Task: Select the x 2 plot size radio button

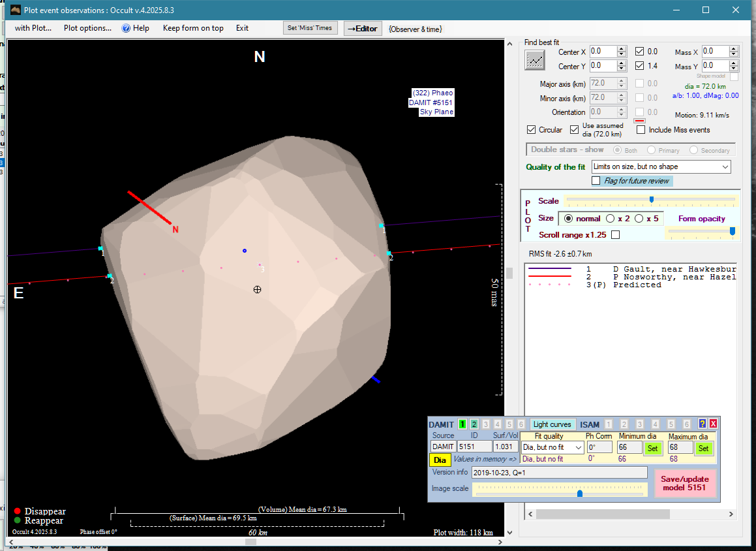Action: (611, 219)
